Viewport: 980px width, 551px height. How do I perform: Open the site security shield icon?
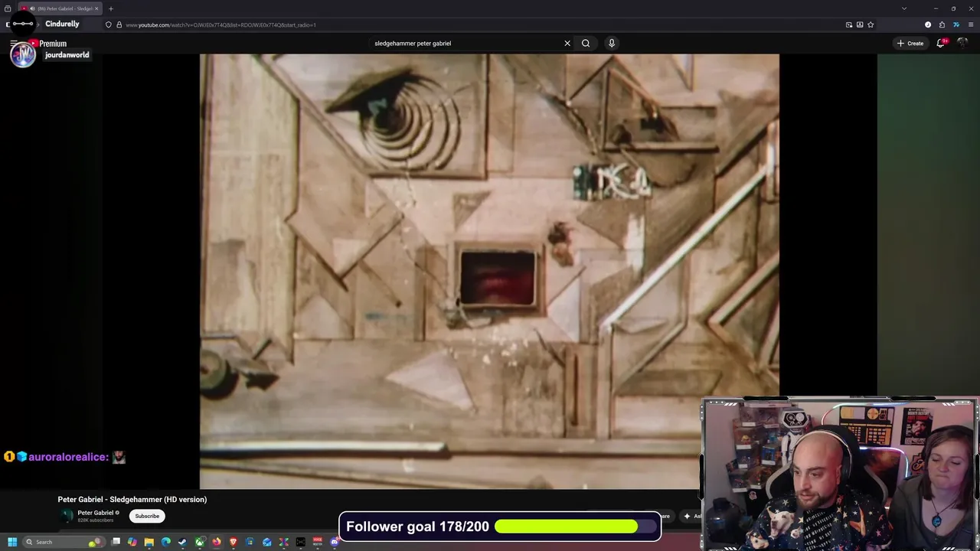[x=109, y=24]
